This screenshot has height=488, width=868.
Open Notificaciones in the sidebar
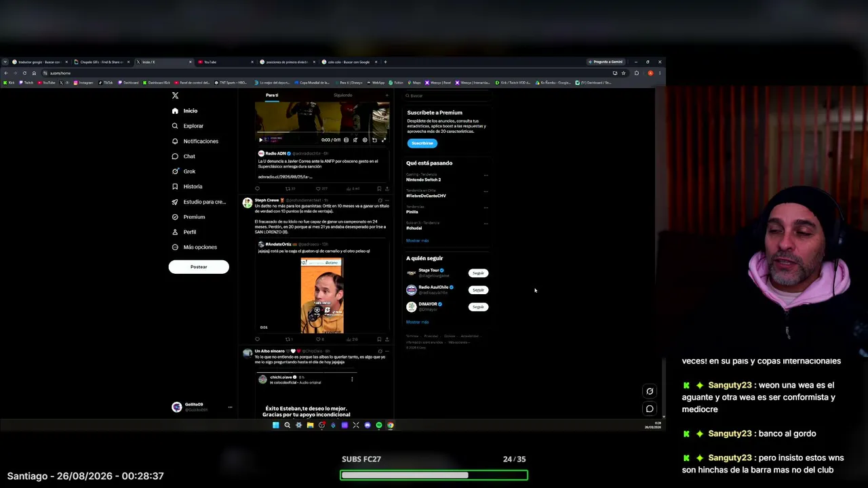point(195,141)
